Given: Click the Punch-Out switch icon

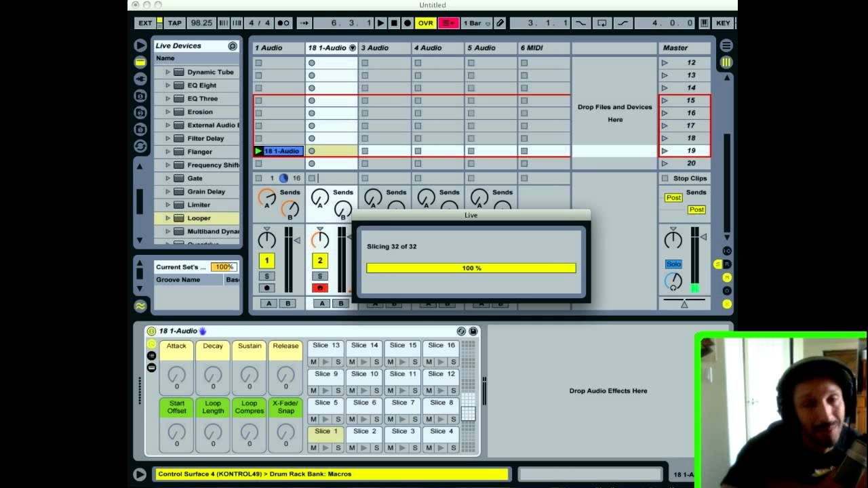Looking at the screenshot, I should (623, 23).
